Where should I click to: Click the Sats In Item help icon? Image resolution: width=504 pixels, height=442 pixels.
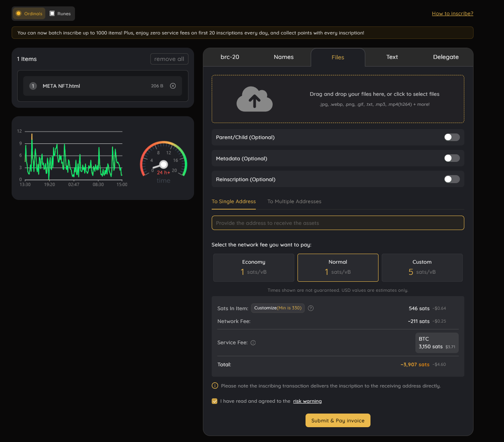[311, 308]
